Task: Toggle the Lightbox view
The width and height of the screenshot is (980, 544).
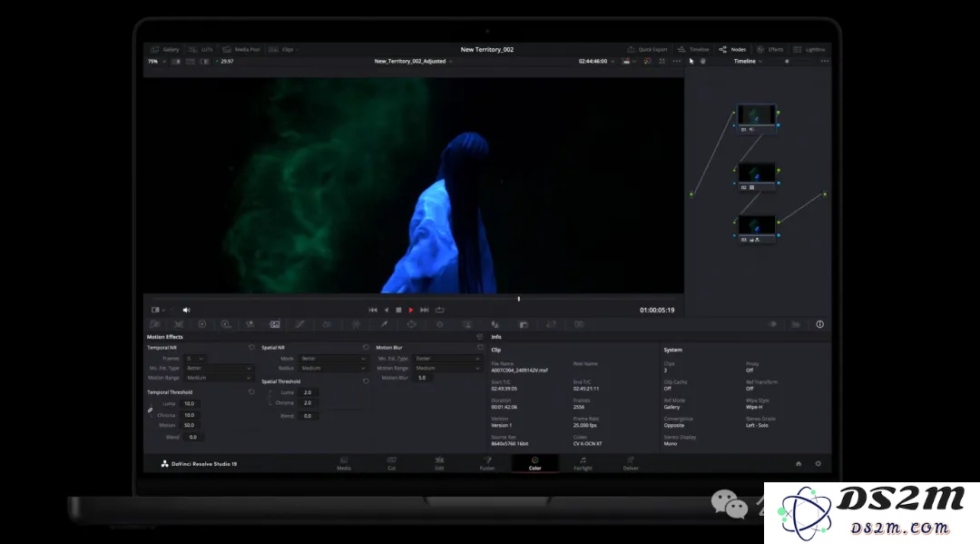Action: pyautogui.click(x=809, y=49)
